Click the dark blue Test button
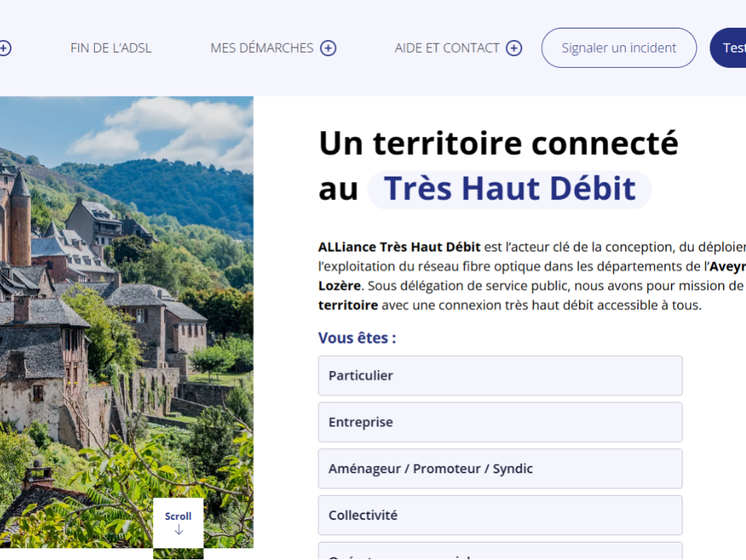Viewport: 746px width, 560px height. pos(728,47)
